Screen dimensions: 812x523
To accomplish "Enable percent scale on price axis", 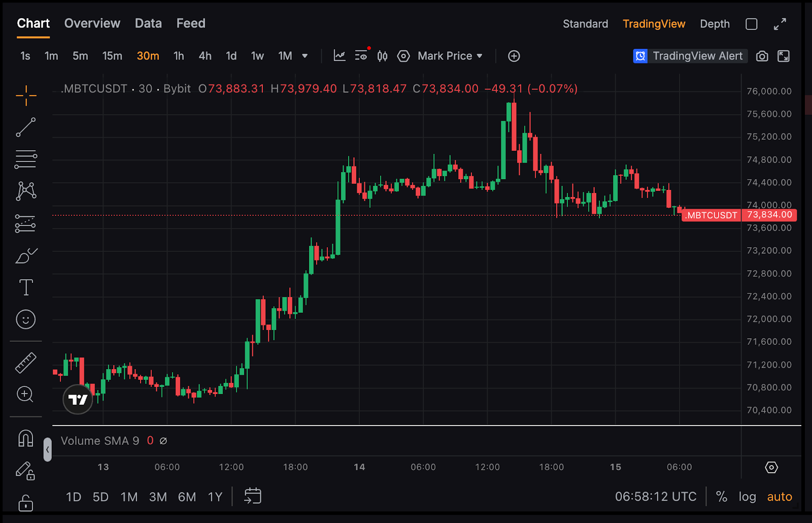I will [721, 497].
